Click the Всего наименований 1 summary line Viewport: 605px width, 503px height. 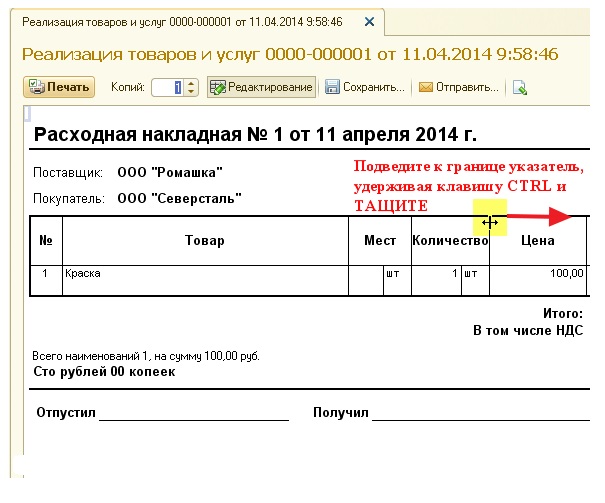point(146,356)
